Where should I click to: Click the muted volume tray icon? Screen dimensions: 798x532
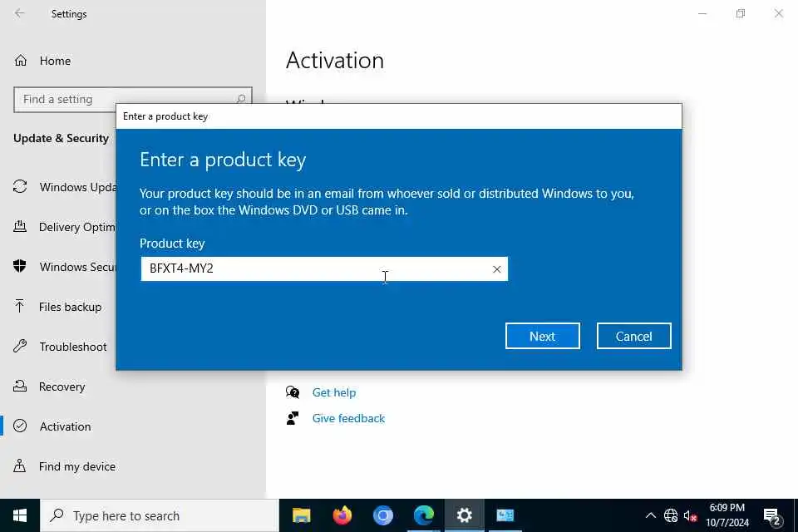pos(690,515)
